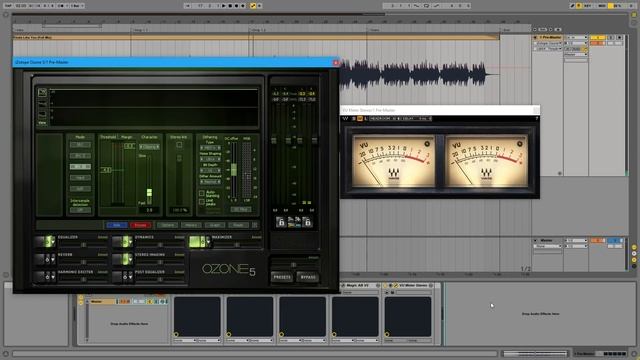Enable the Limit peaks checkbox
Screen dimensions: 640x360
tap(202, 202)
